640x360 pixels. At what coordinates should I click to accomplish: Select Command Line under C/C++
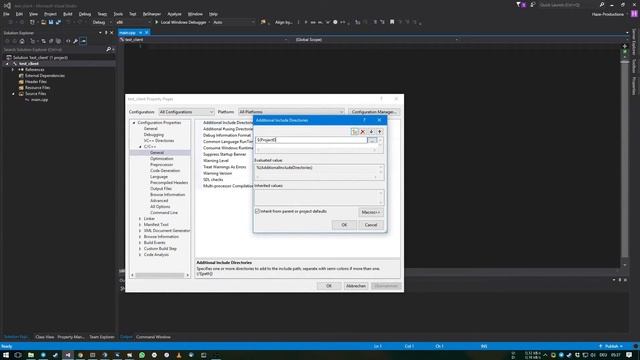click(x=164, y=213)
